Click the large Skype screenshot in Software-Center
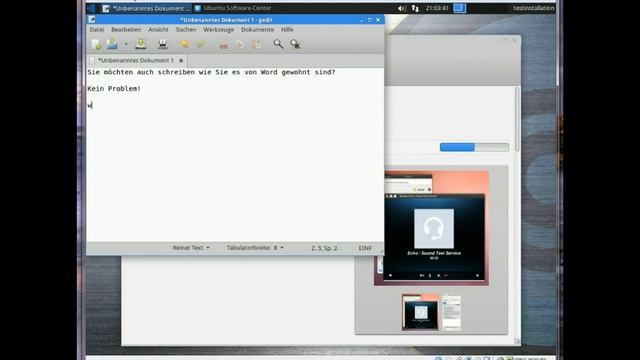Viewport: 640px width, 360px height. 431,228
